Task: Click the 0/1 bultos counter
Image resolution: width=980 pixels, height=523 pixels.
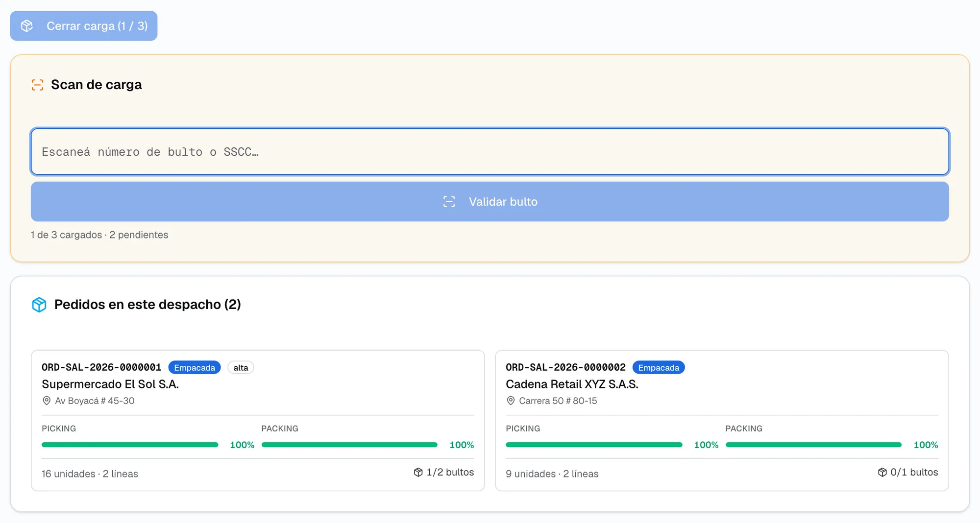Action: click(x=914, y=472)
